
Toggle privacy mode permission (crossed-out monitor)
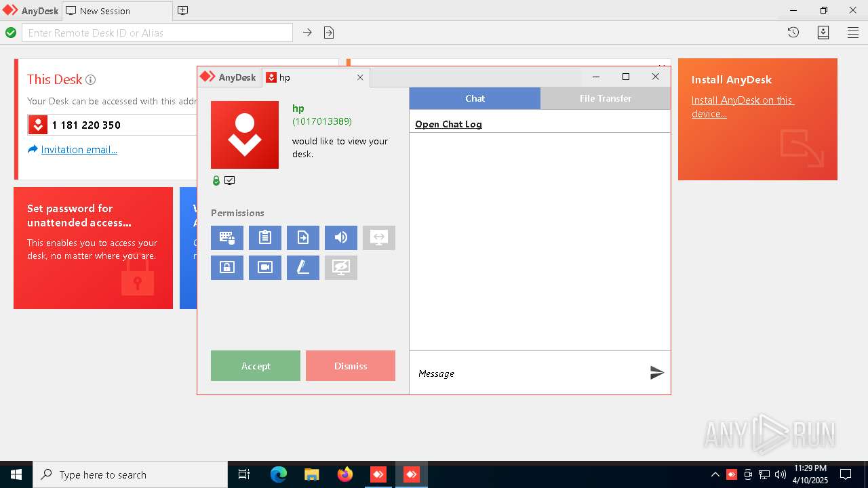click(341, 268)
